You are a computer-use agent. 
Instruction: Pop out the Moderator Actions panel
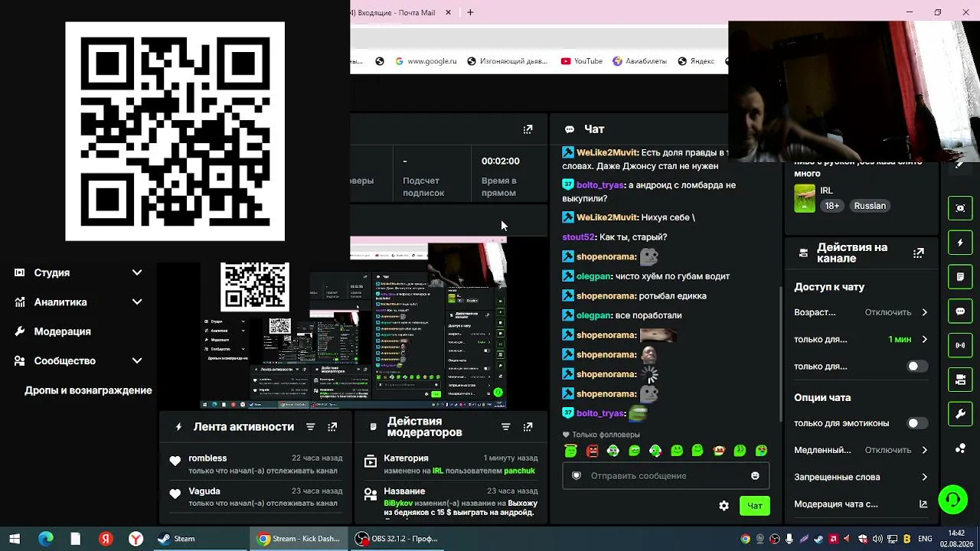(x=528, y=427)
